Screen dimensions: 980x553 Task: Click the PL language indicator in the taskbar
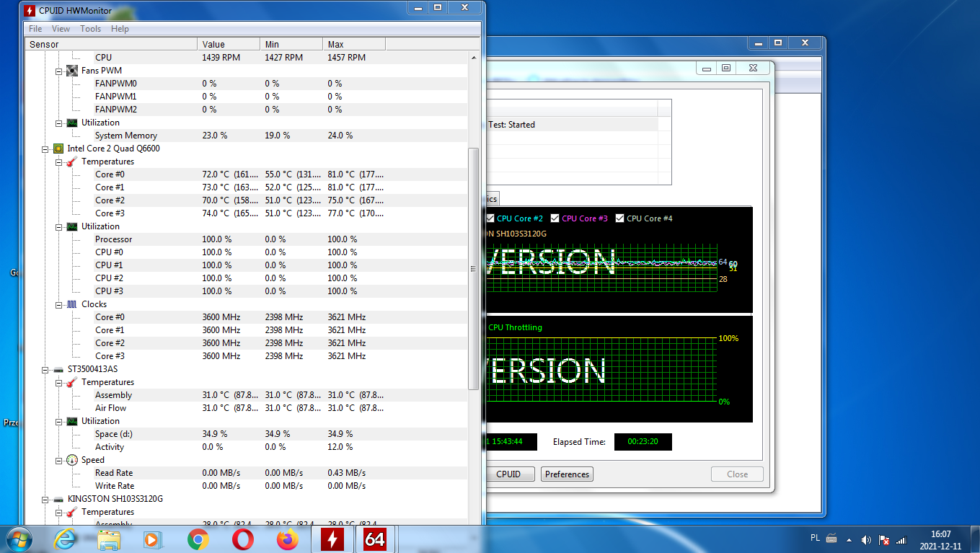[x=816, y=539]
